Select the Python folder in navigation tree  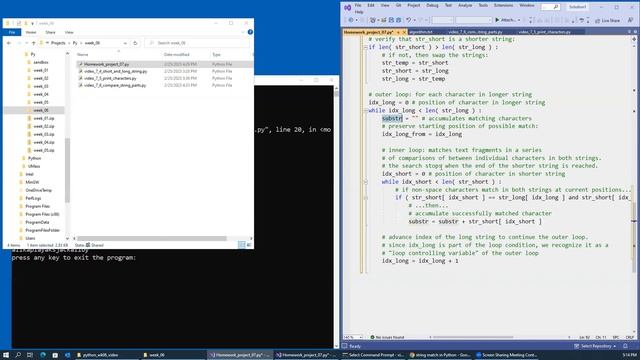[x=34, y=158]
